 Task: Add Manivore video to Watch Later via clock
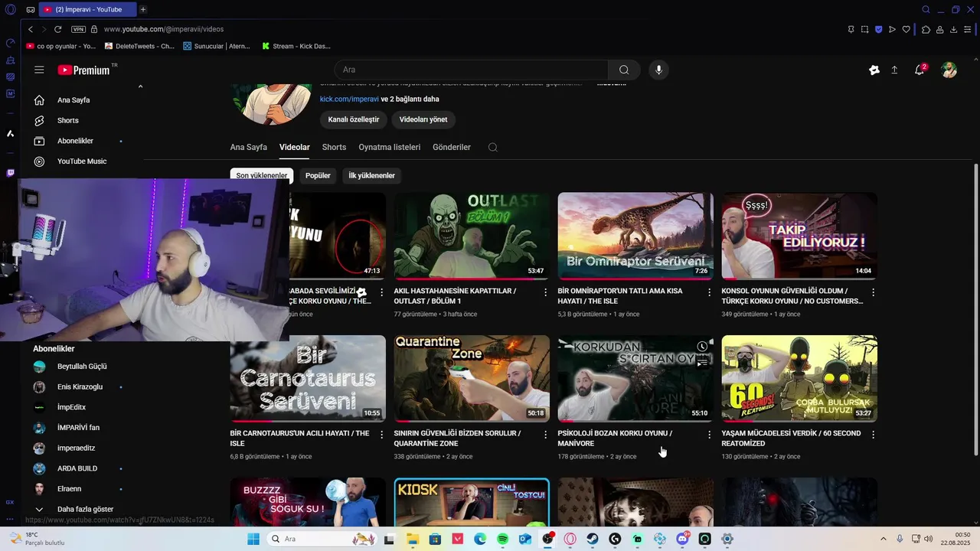(702, 347)
